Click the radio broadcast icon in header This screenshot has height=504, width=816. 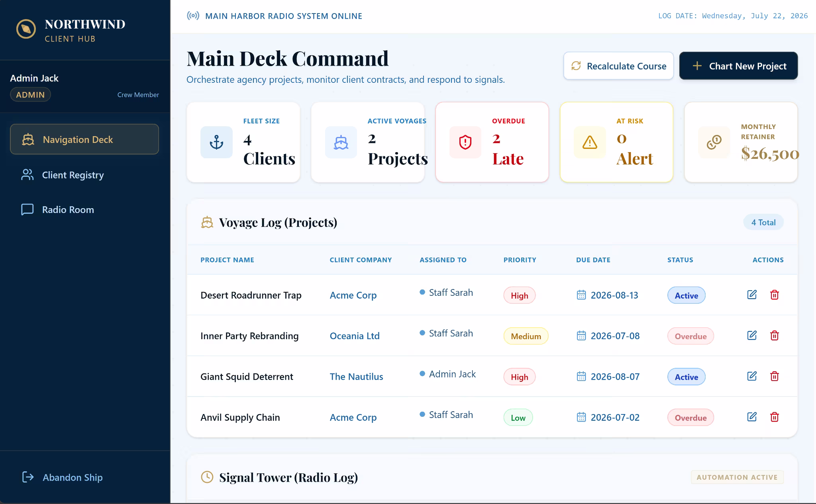pos(193,16)
